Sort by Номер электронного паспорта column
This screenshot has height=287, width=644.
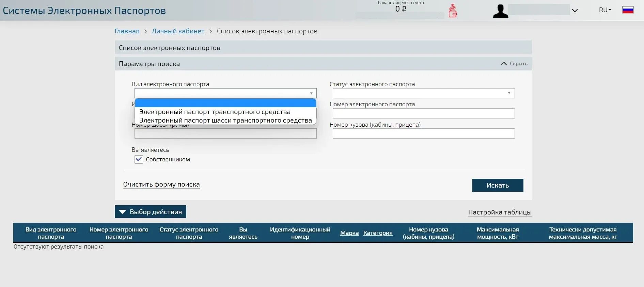coord(119,233)
